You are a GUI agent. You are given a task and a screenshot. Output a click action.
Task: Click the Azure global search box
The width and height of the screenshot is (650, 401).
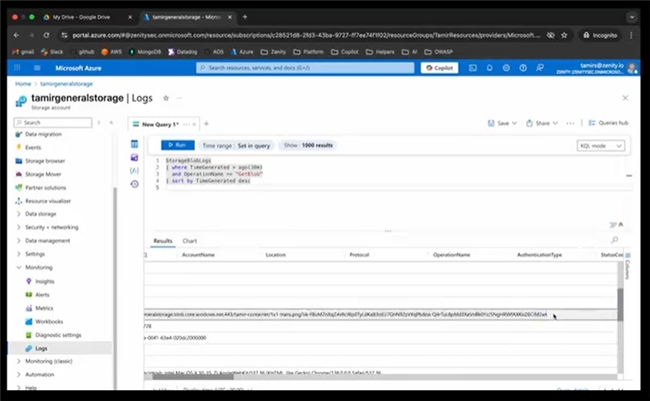[305, 68]
